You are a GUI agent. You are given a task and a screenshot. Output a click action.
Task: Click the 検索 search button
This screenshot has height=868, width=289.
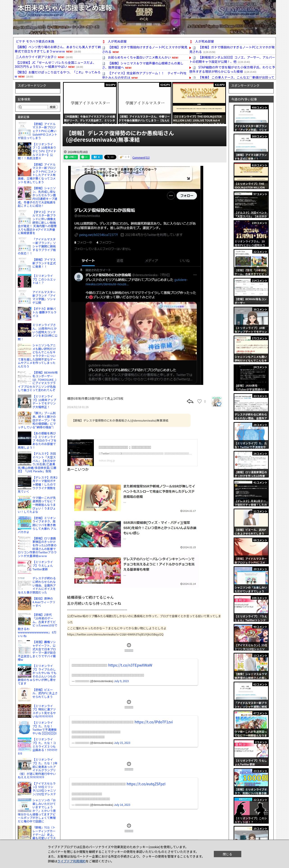click(53, 107)
